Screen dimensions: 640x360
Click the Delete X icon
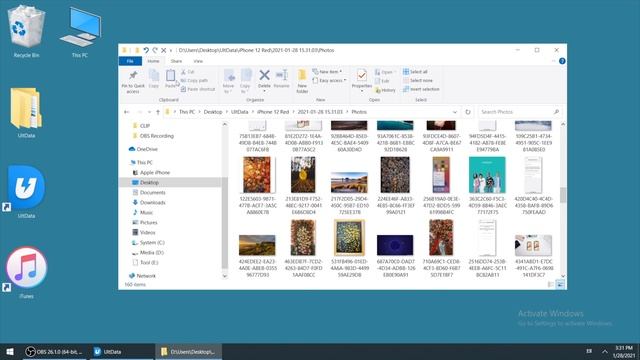point(264,75)
